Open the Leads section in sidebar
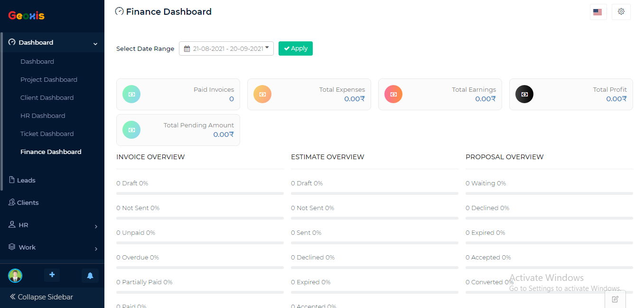The image size is (644, 308). pos(26,180)
